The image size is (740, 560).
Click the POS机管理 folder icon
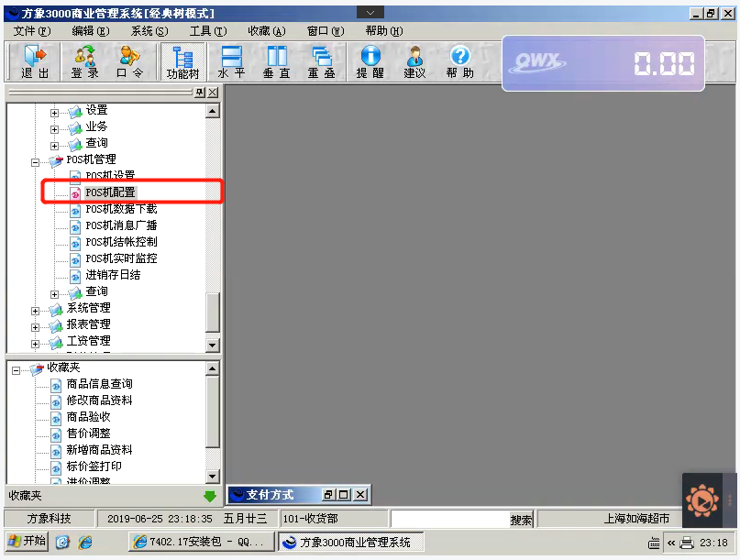[x=56, y=161]
